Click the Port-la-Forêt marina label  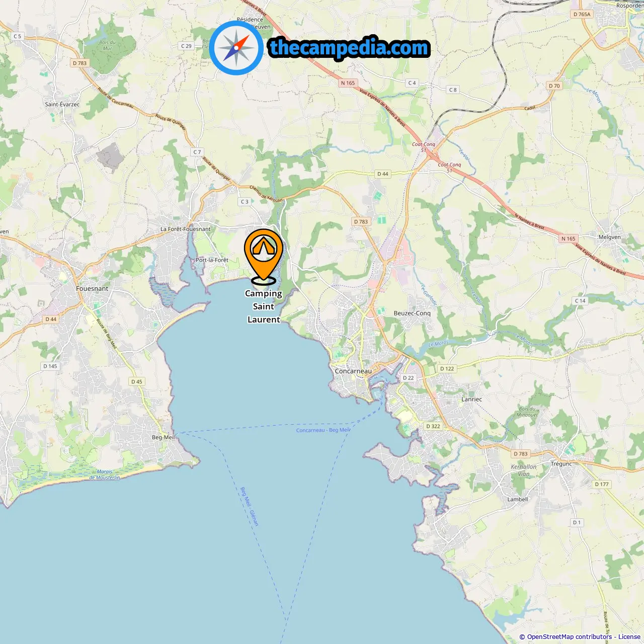pos(212,260)
